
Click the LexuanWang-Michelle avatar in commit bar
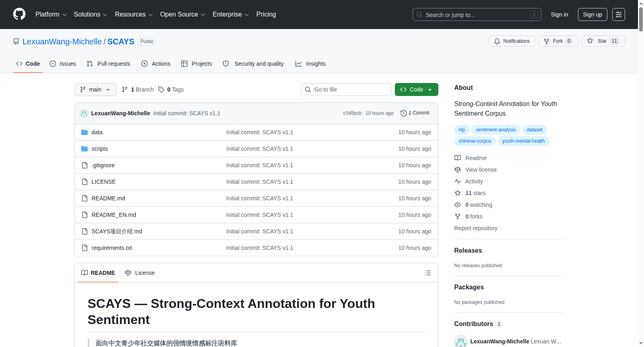pos(84,113)
